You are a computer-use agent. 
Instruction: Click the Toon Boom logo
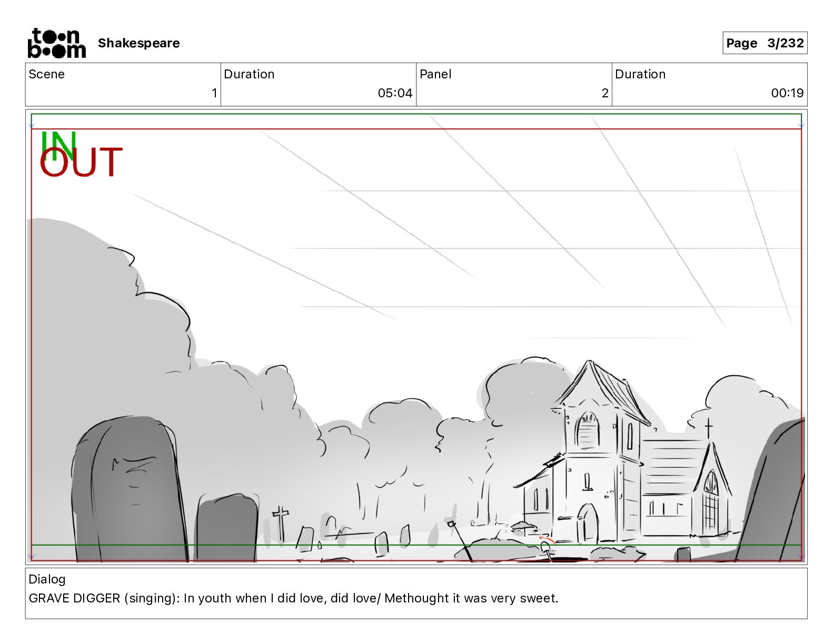[x=56, y=43]
